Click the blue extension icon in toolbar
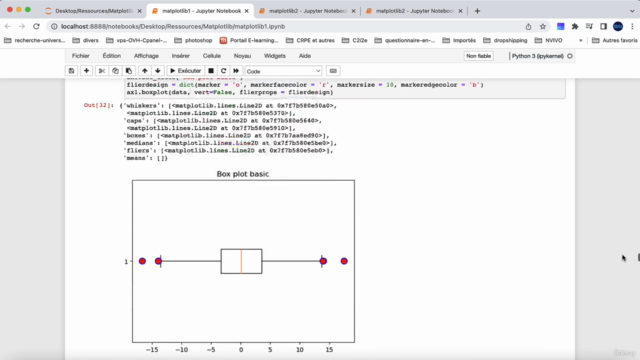The width and height of the screenshot is (640, 360). coord(561,27)
